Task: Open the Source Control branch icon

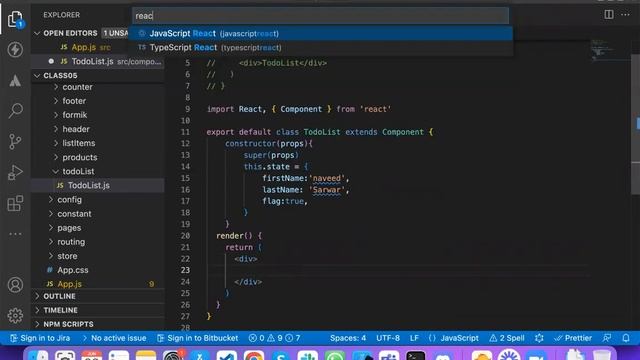Action: point(15,142)
